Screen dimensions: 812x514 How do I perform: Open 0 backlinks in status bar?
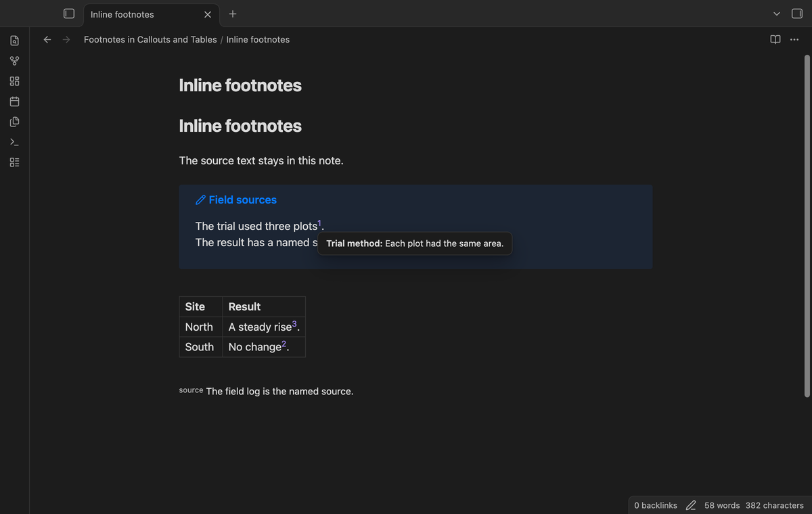pyautogui.click(x=656, y=505)
